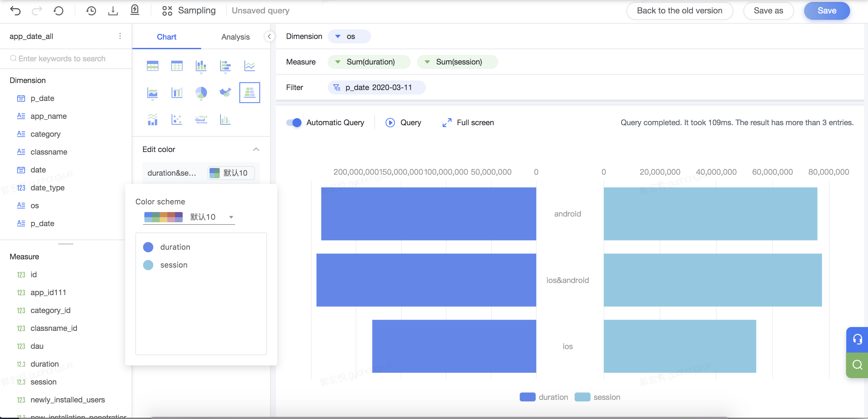Open the Color scheme 默认10 dropdown
The width and height of the screenshot is (868, 419).
189,217
